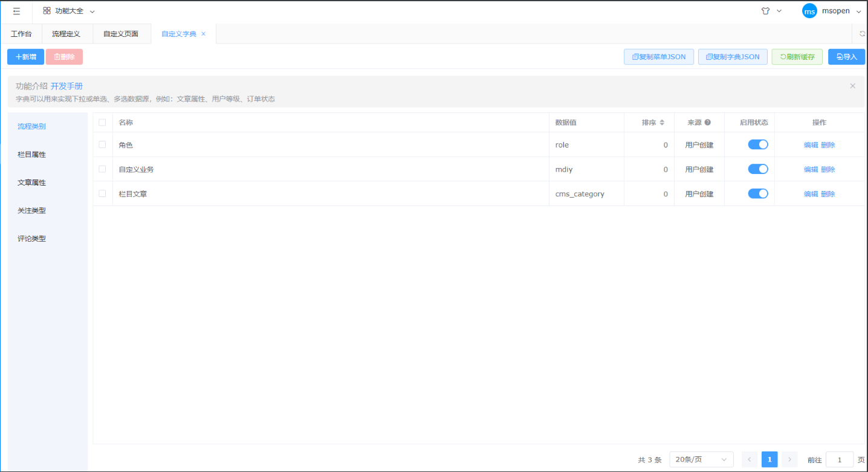This screenshot has width=868, height=472.
Task: Toggle the 角色 enable switch
Action: pos(758,144)
